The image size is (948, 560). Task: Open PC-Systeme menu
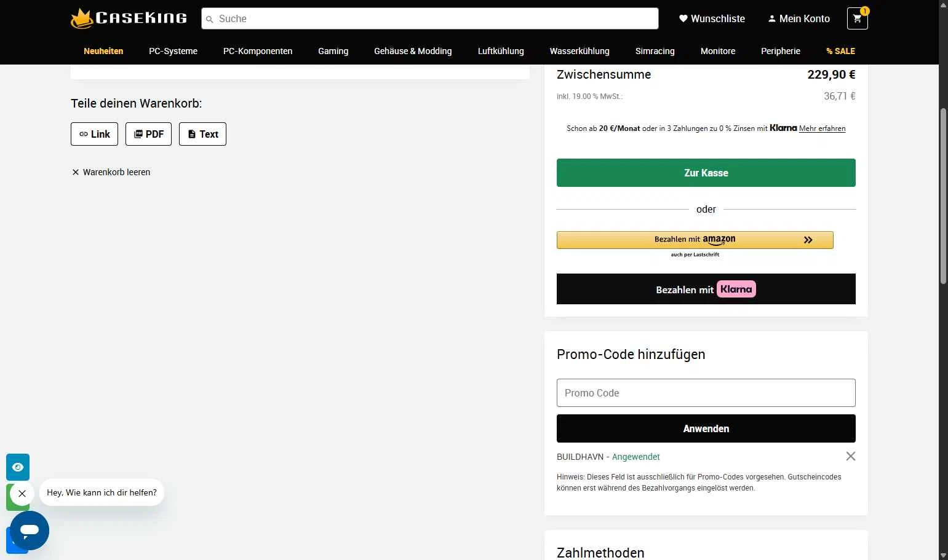click(173, 51)
